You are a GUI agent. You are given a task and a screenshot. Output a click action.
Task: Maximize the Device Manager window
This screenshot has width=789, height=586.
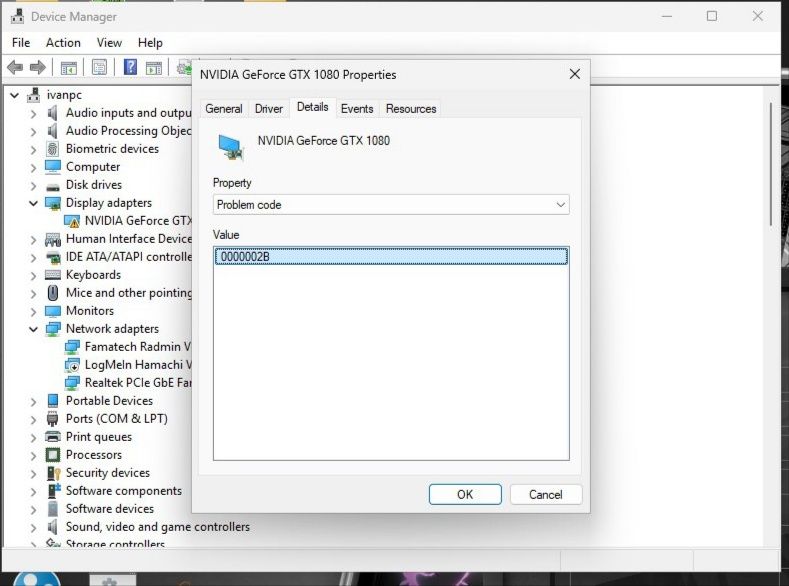tap(712, 16)
